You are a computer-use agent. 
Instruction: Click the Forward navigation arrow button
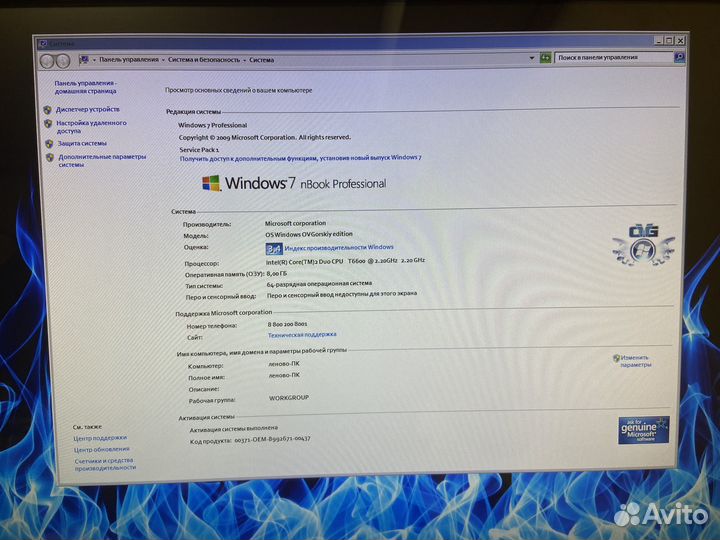pyautogui.click(x=61, y=60)
